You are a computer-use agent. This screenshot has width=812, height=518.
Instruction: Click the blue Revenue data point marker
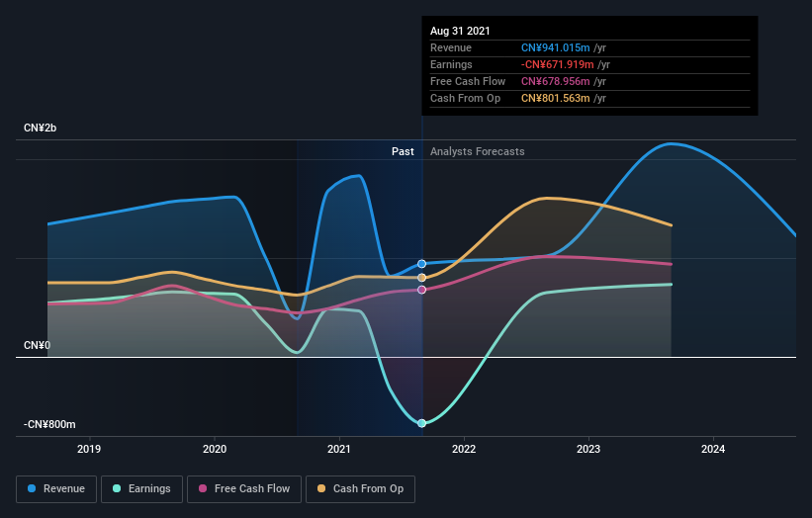[x=422, y=264]
